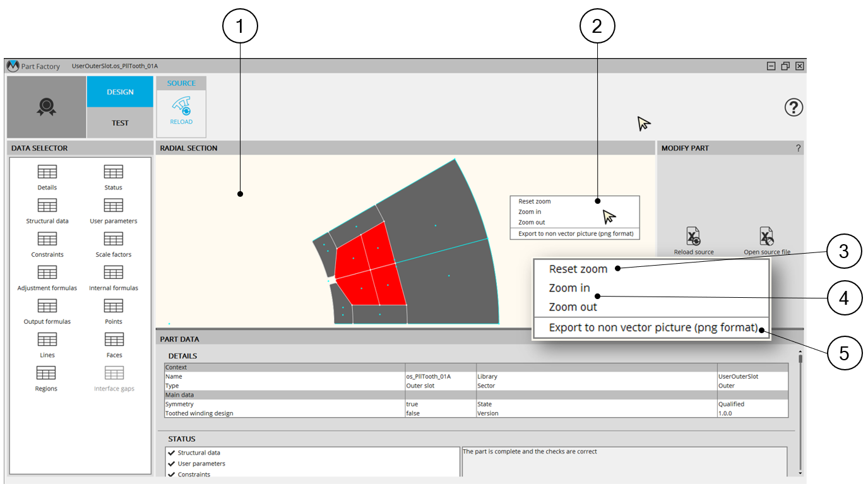Click the Modify Part help question mark
The image size is (868, 489).
point(798,148)
